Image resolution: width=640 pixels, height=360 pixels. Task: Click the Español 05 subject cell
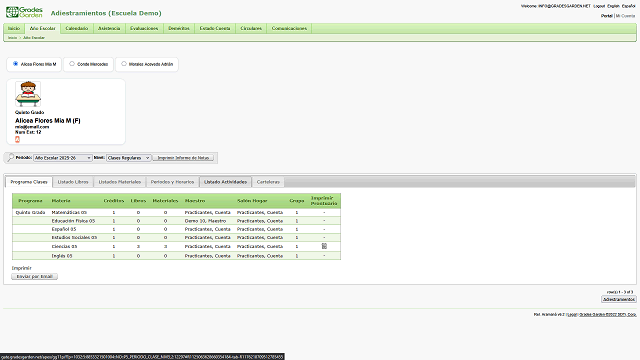pyautogui.click(x=64, y=229)
